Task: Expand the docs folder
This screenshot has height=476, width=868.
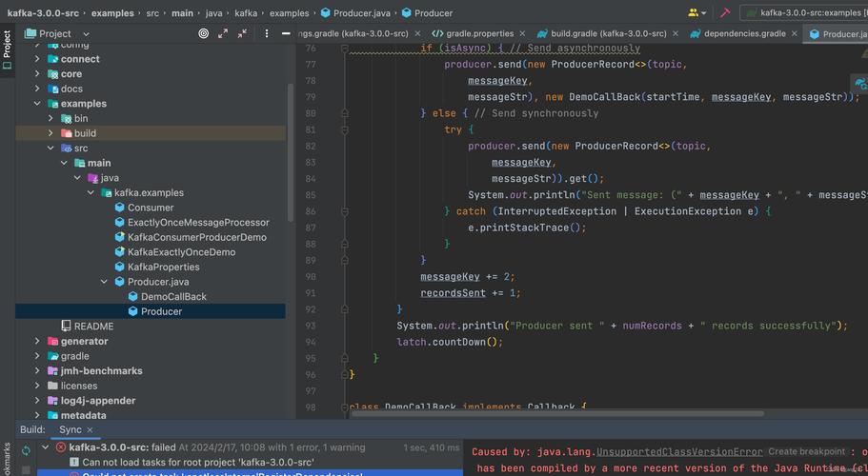Action: (37, 89)
